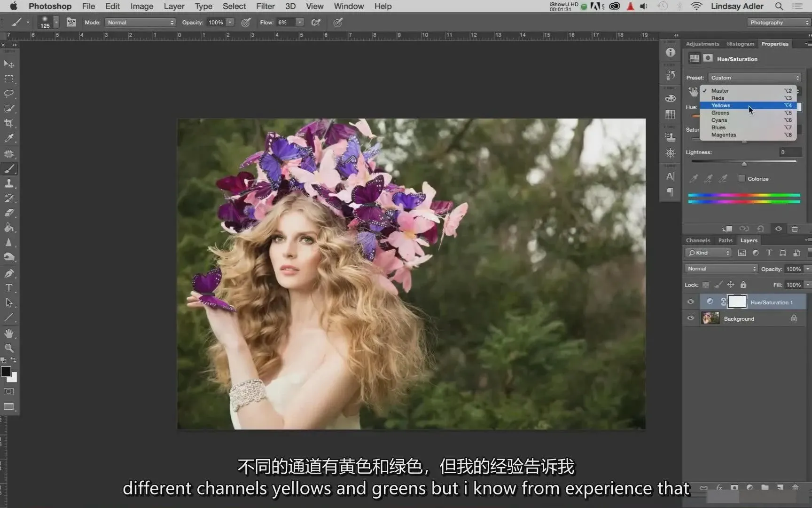Viewport: 812px width, 508px height.
Task: Open the Filter menu
Action: coord(265,6)
